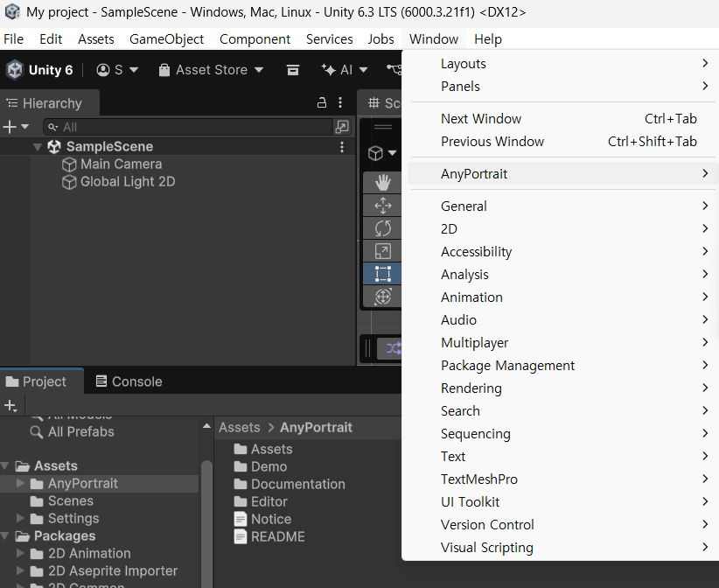Choose Next Window menu entry
The width and height of the screenshot is (719, 588).
[562, 119]
